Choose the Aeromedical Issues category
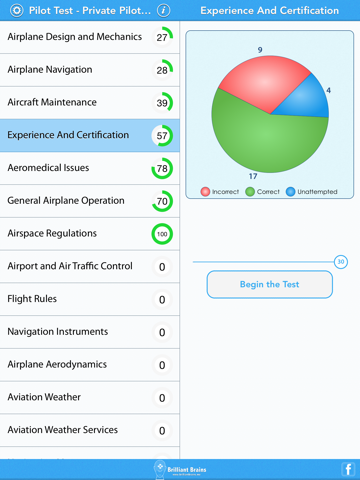360x480 pixels. (x=90, y=168)
